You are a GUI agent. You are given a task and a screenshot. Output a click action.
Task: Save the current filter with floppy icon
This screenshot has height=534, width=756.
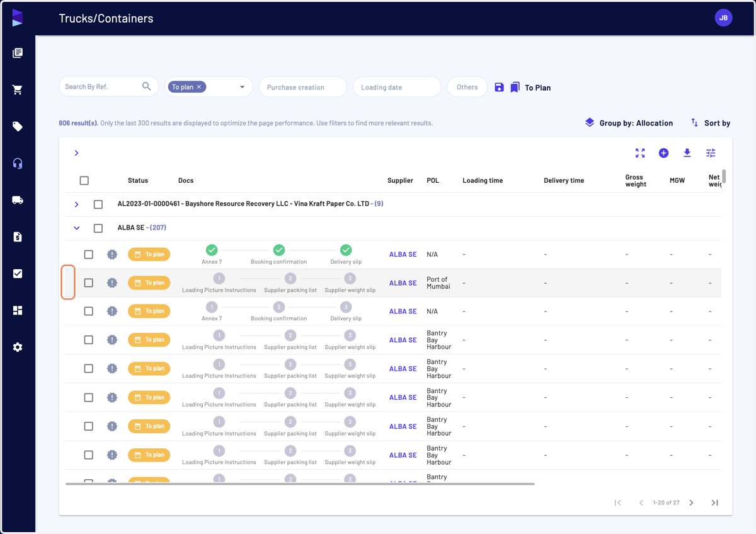pyautogui.click(x=499, y=87)
